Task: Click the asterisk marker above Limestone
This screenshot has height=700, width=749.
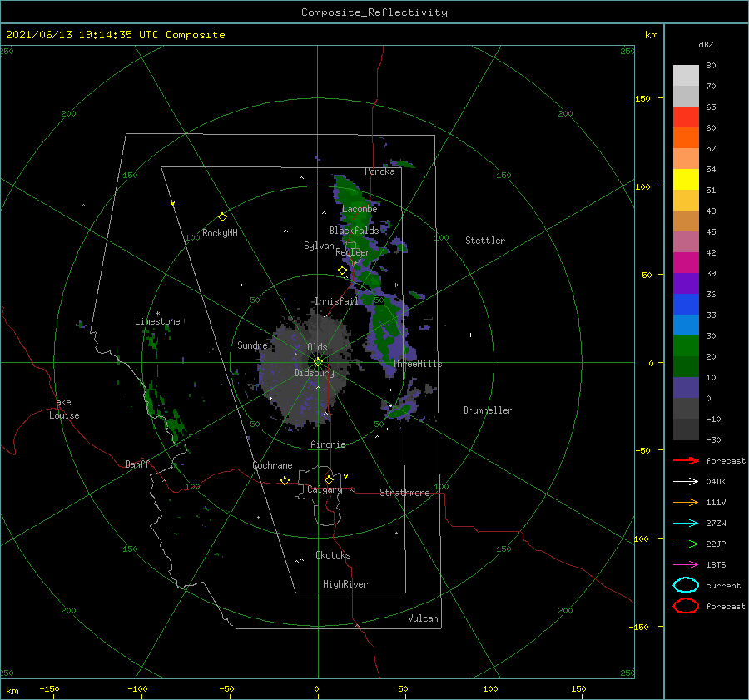Action: (157, 314)
